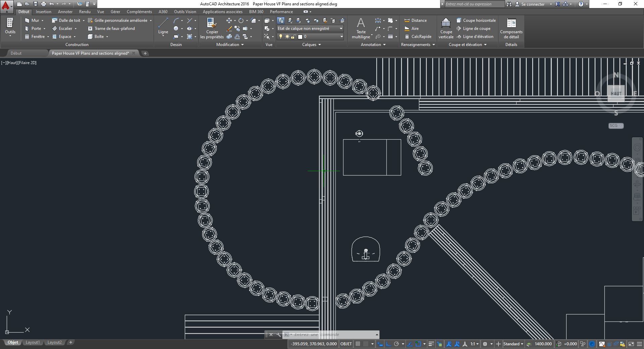
Task: Select the Mur (wall) tool
Action: pyautogui.click(x=32, y=20)
